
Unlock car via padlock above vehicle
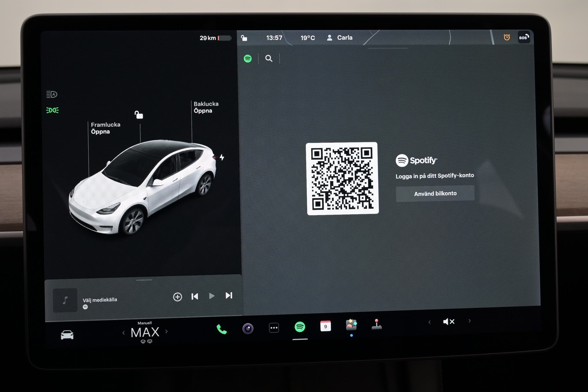click(x=139, y=115)
